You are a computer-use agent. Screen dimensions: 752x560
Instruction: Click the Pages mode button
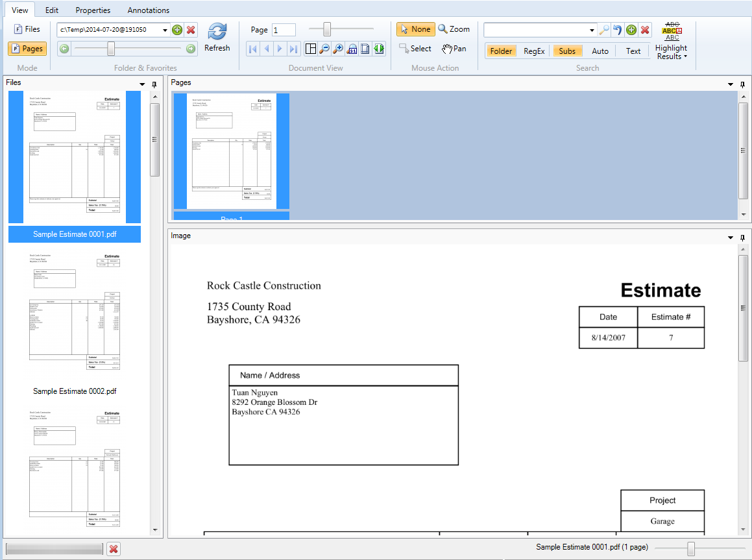pos(27,48)
